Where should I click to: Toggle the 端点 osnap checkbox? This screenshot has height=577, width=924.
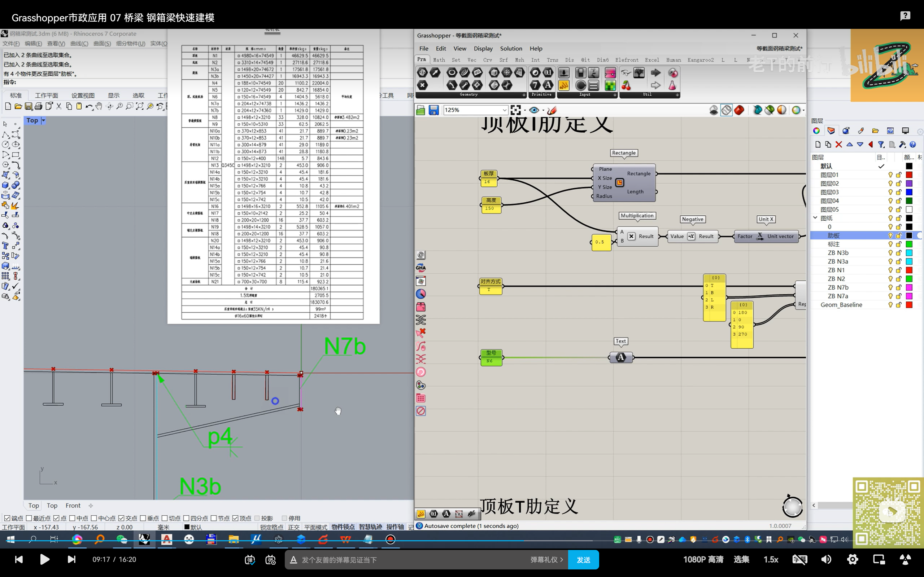point(7,518)
